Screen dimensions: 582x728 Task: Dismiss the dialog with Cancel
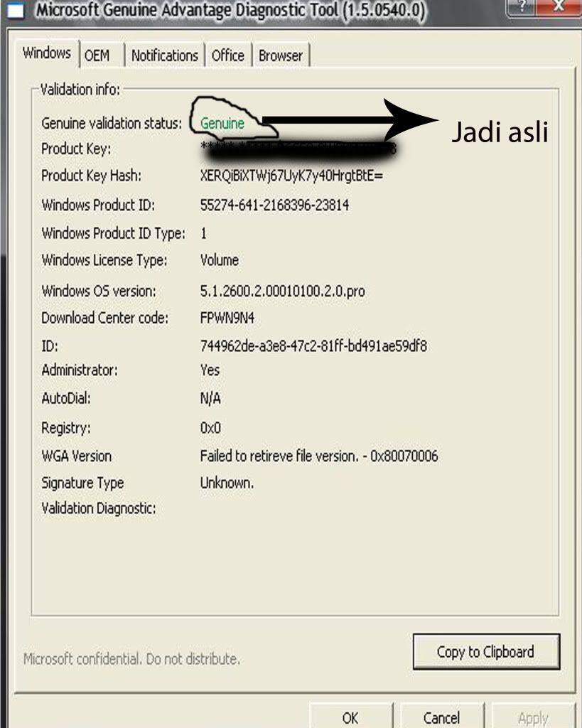(442, 717)
